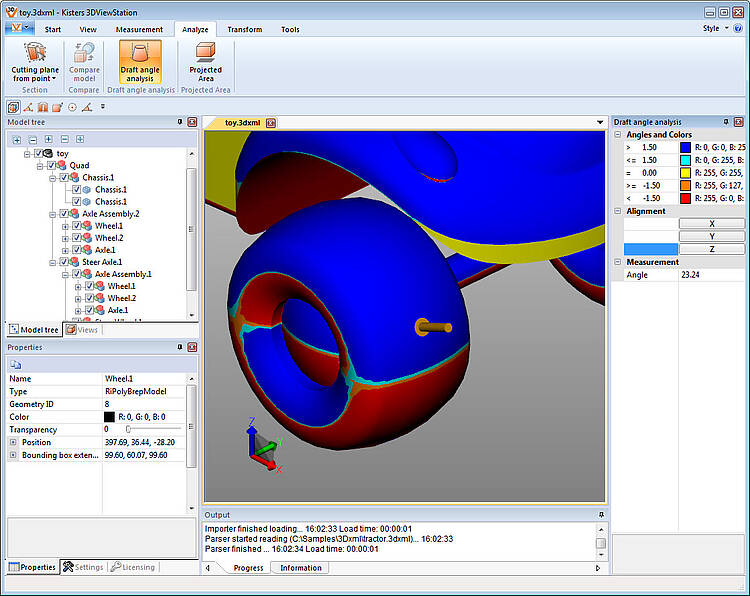Pin the Draft angle analysis panel

click(x=727, y=122)
